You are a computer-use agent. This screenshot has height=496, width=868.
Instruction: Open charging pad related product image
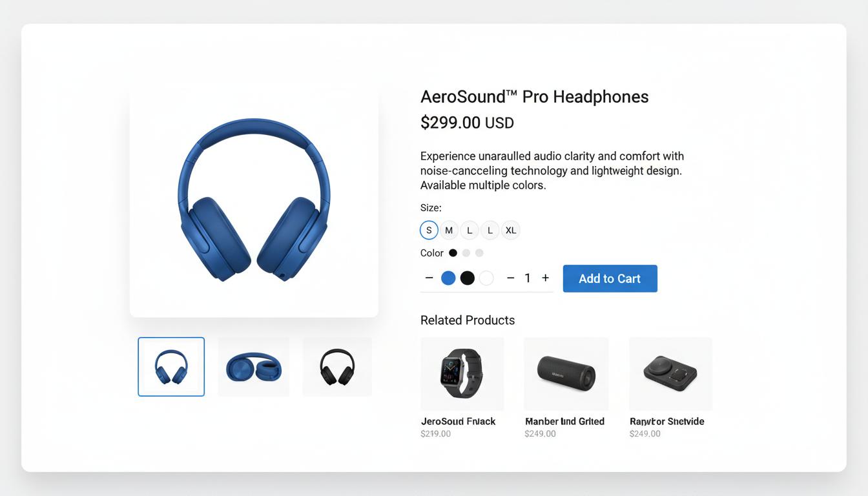tap(670, 373)
